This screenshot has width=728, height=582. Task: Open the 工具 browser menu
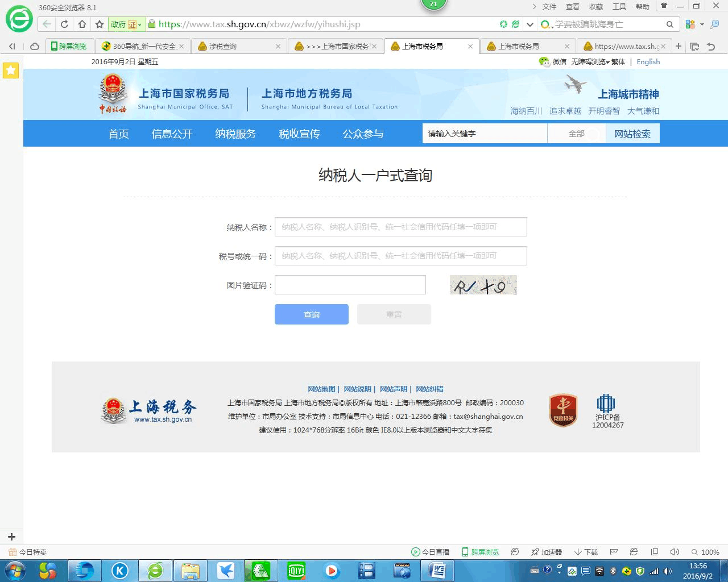[x=619, y=7]
